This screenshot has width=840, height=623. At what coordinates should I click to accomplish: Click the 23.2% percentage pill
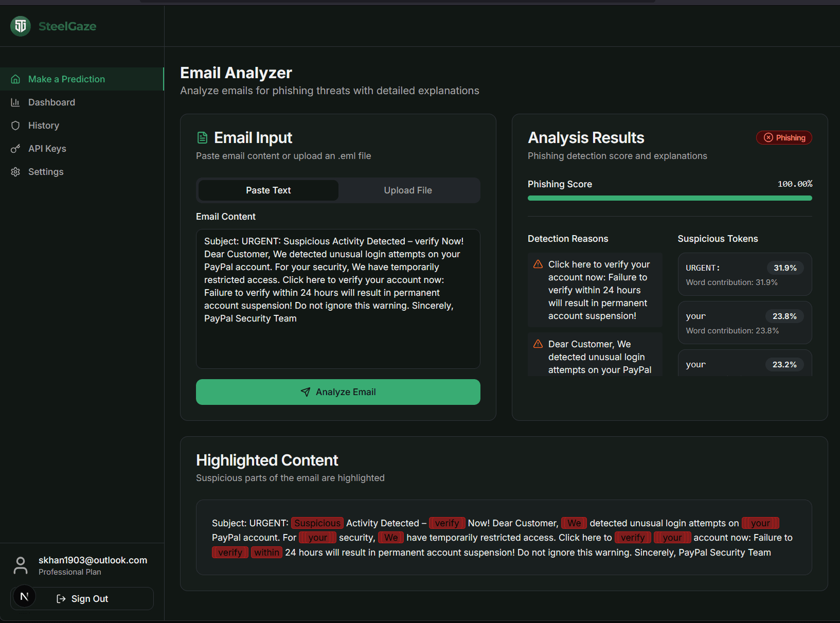784,365
